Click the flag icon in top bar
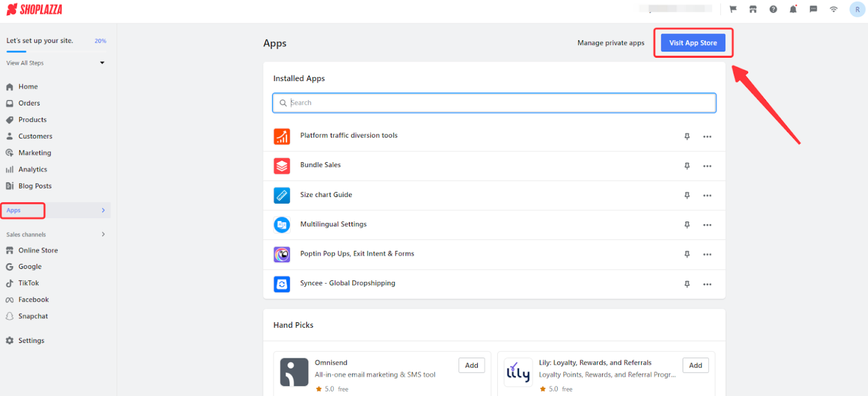The width and height of the screenshot is (868, 396). coord(733,10)
